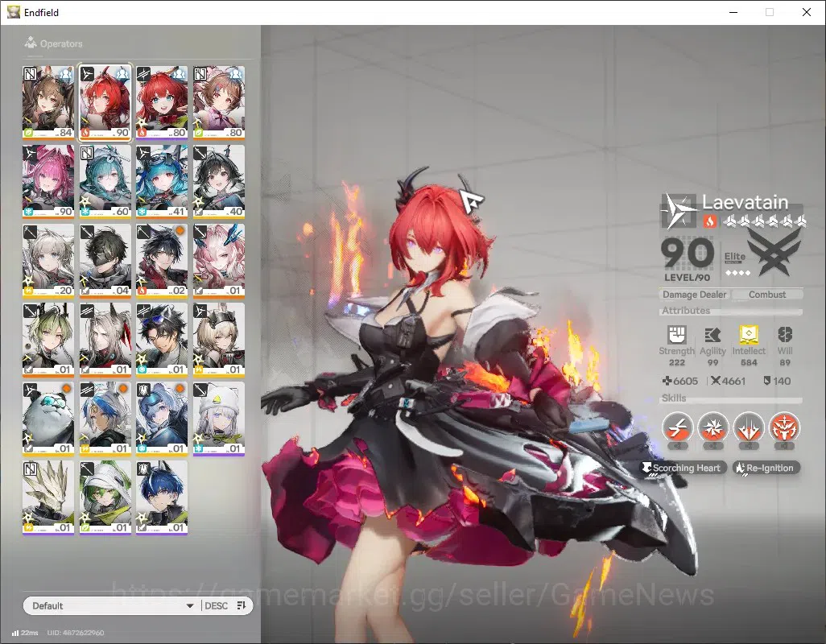
Task: Expand the Default sort dropdown
Action: point(112,605)
